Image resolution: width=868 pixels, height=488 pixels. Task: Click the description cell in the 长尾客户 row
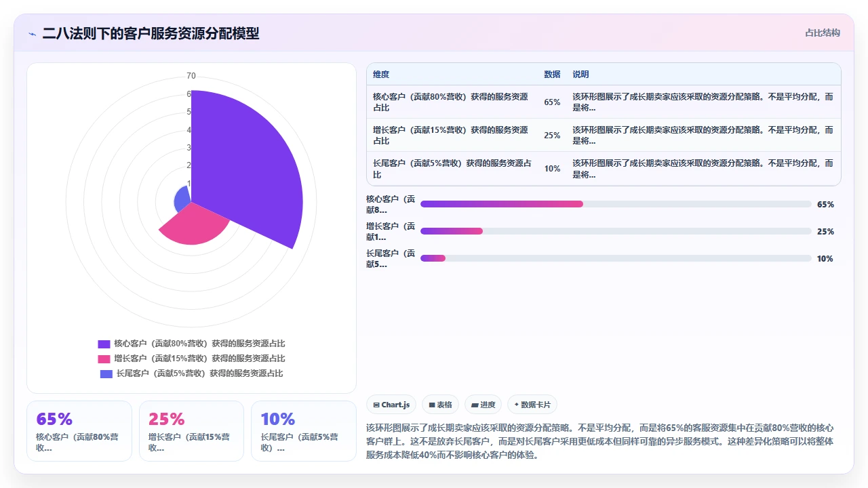(703, 169)
